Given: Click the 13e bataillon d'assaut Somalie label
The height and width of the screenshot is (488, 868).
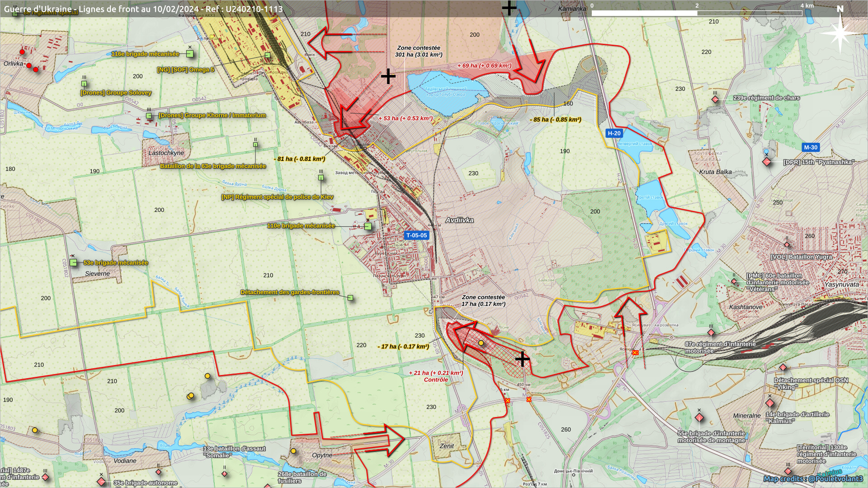Looking at the screenshot, I should pyautogui.click(x=234, y=452).
